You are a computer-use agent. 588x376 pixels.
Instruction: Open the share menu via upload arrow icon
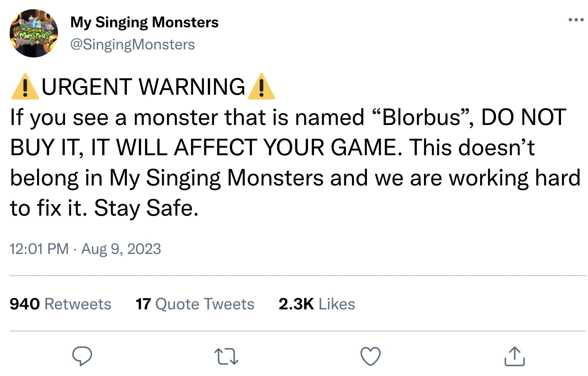pyautogui.click(x=513, y=356)
